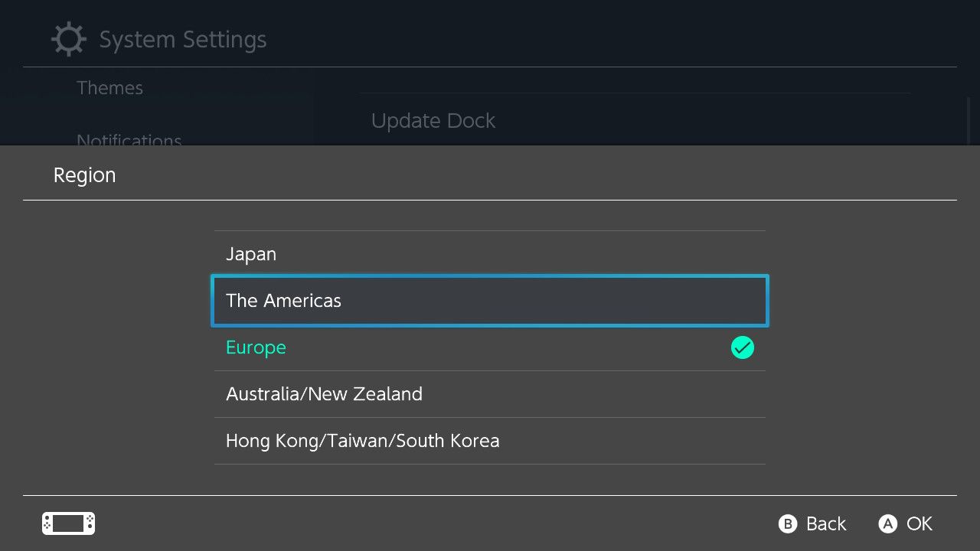Select the Update Dock option
Screen dimensions: 980x551
coord(433,121)
